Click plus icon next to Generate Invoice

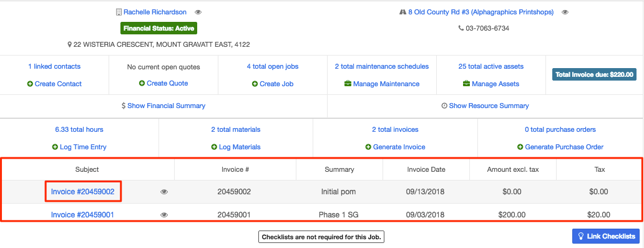[368, 147]
